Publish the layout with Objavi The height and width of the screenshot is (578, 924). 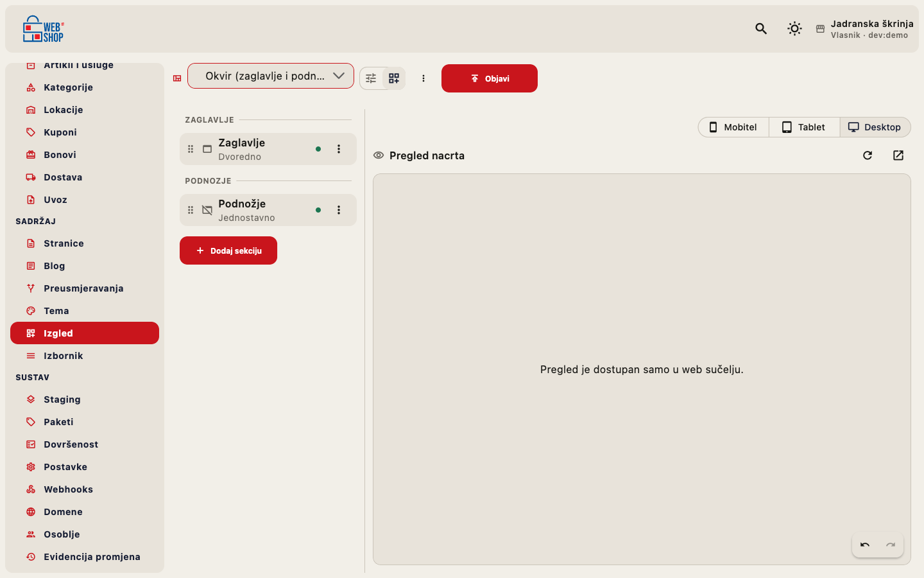click(x=490, y=78)
